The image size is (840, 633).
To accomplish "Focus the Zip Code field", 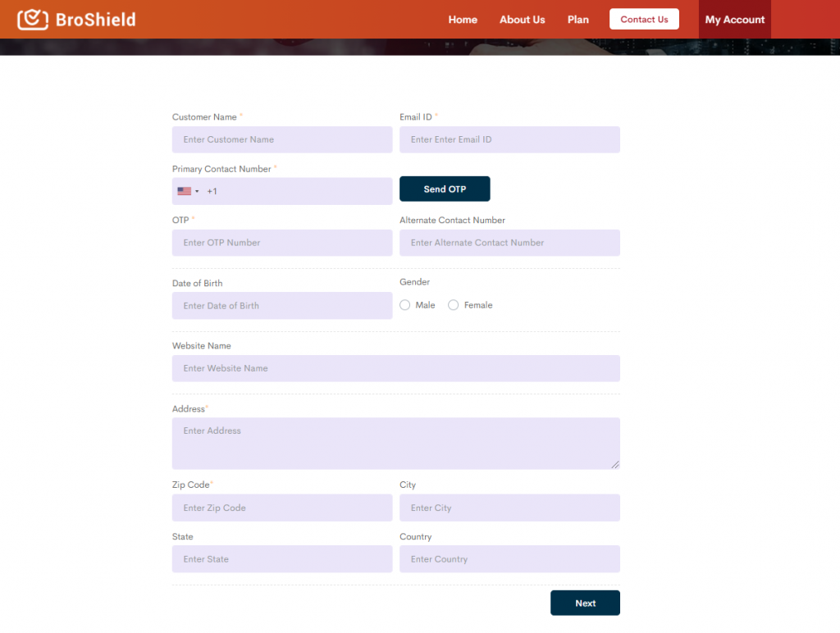I will tap(282, 508).
